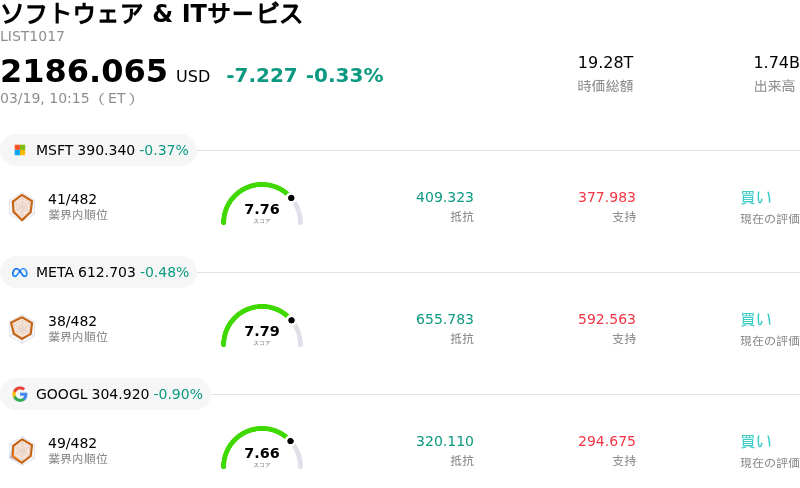Click MSFT resistance value 409.323
Viewport: 800px width, 488px height.
445,198
